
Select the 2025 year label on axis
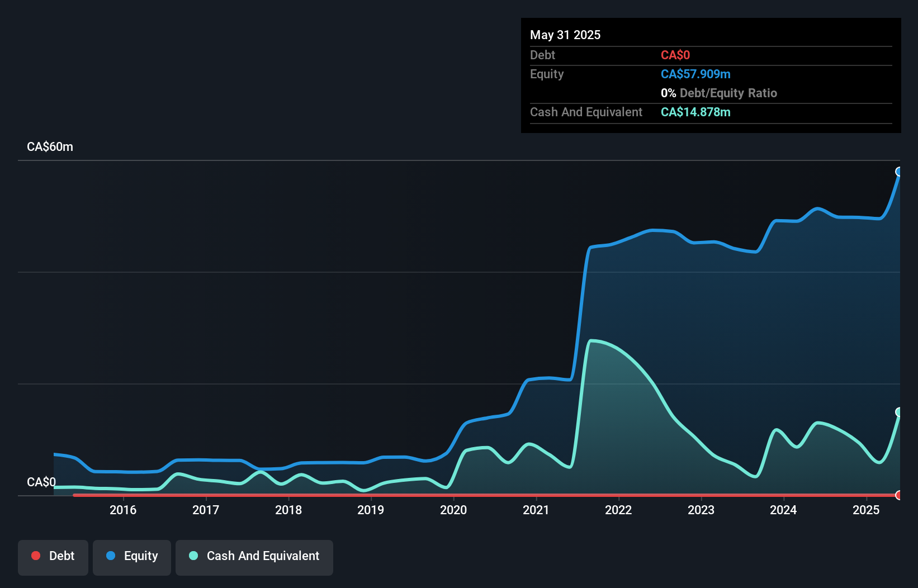click(867, 510)
